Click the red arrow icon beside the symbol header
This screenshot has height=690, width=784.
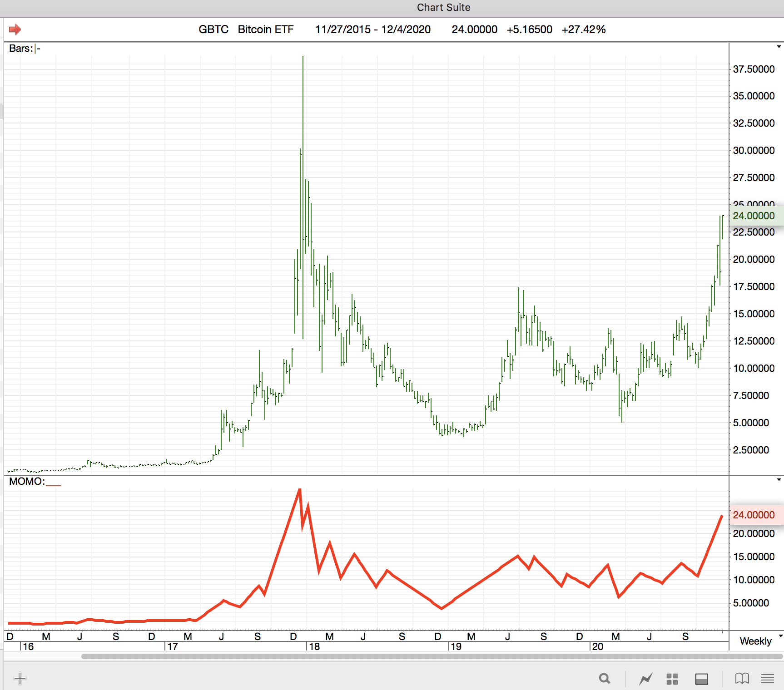(15, 30)
